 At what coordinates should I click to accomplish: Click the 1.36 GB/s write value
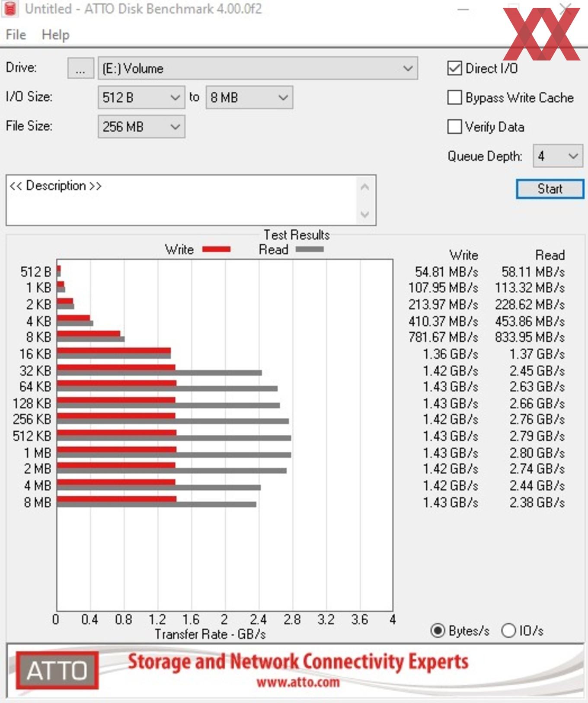coord(451,354)
